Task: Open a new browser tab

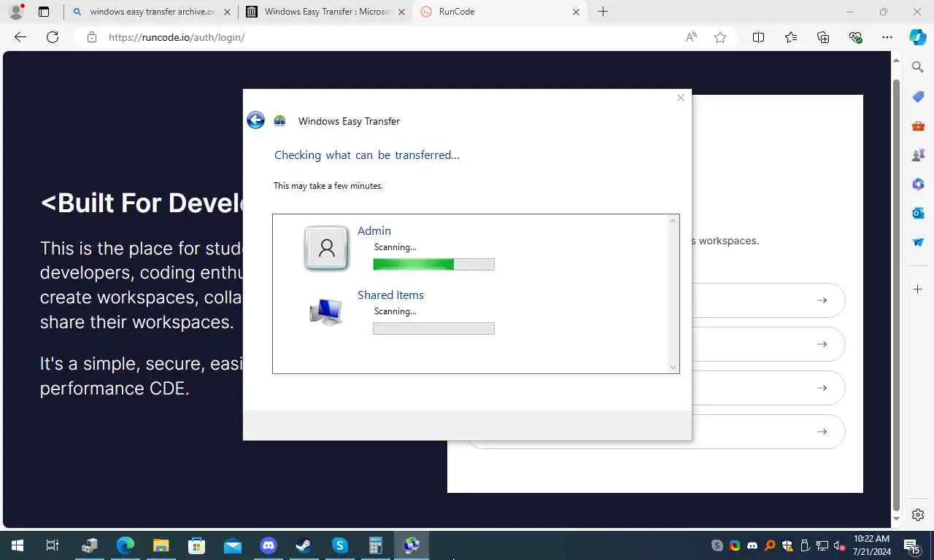Action: (x=603, y=12)
